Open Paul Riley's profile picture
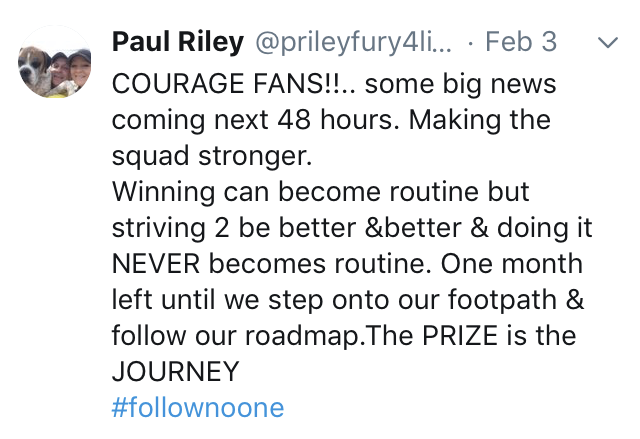This screenshot has height=439, width=640. 55,62
